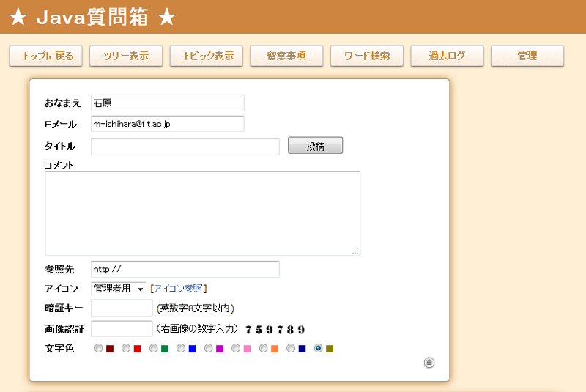The height and width of the screenshot is (392, 586).
Task: Select the dark red text color radio
Action: pyautogui.click(x=99, y=348)
